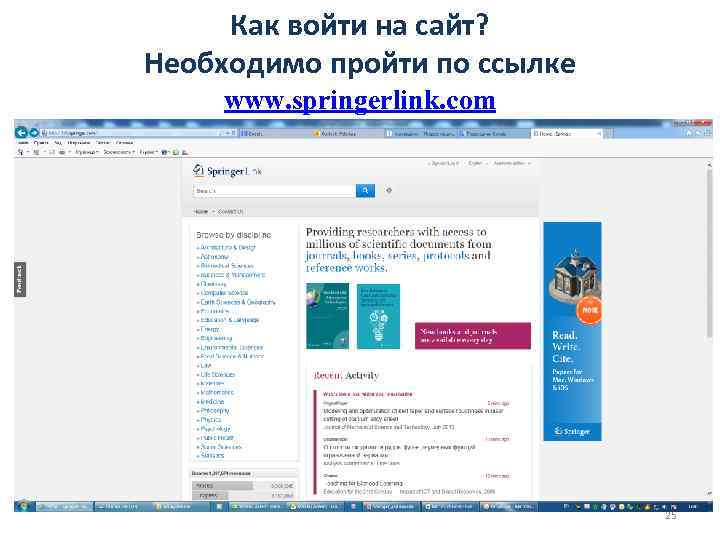Open the Mathematics discipline
720x540 pixels.
217,393
